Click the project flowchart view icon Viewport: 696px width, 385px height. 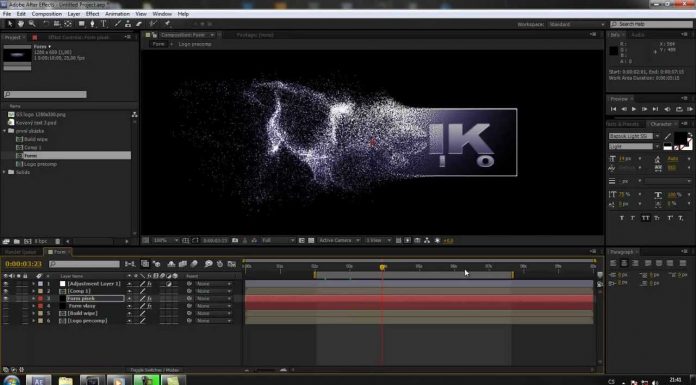[x=134, y=115]
